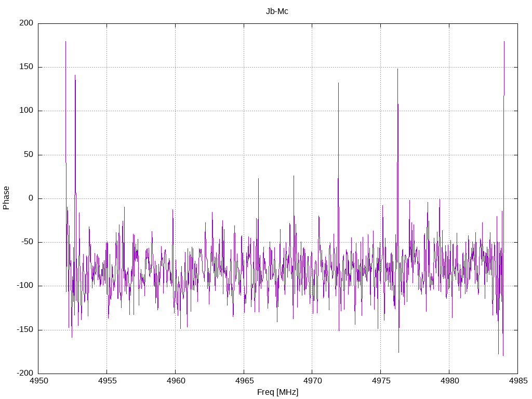Click the 200 y-axis tick label
Image resolution: width=532 pixels, height=399 pixels.
coord(26,23)
